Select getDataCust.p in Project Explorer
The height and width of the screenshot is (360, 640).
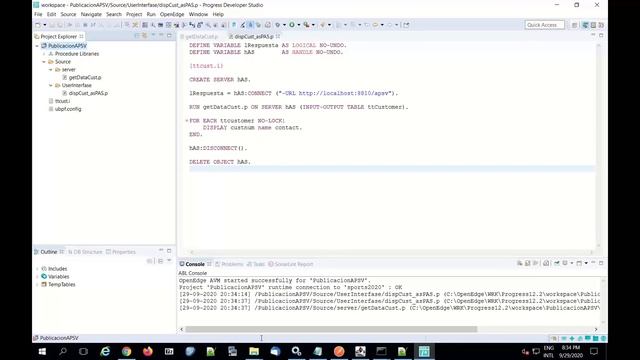(85, 78)
